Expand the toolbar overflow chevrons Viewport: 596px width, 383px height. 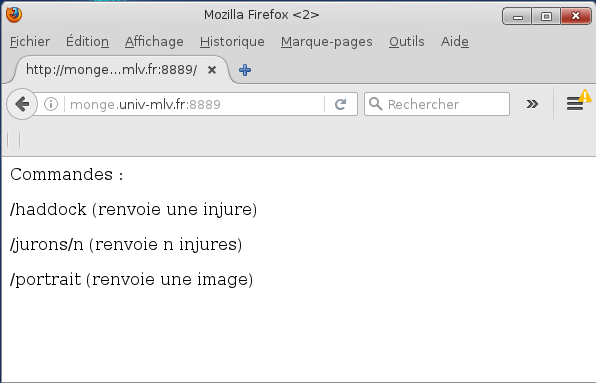pyautogui.click(x=532, y=104)
